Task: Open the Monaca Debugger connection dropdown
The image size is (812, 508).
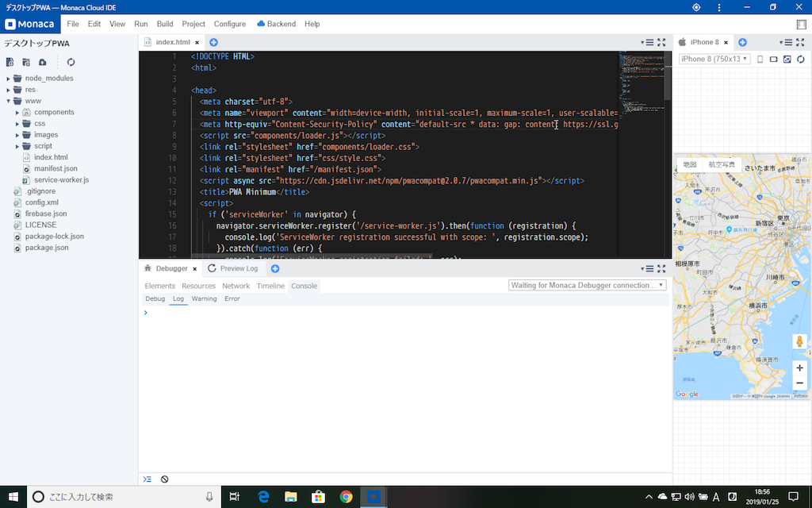Action: point(588,285)
